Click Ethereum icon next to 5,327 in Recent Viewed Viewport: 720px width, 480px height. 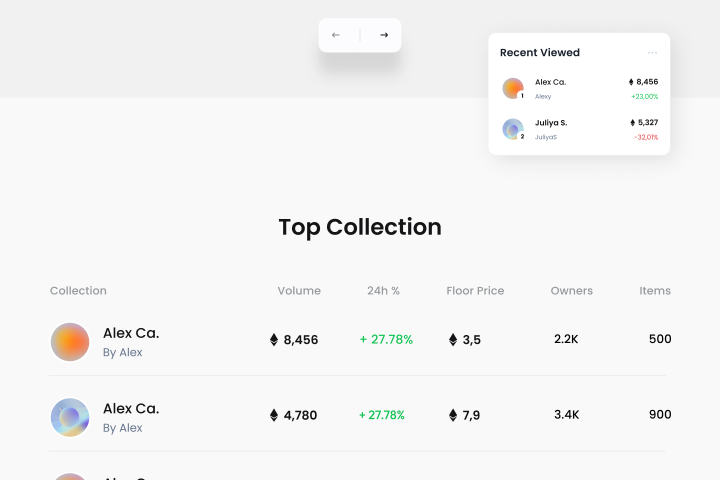click(x=632, y=123)
